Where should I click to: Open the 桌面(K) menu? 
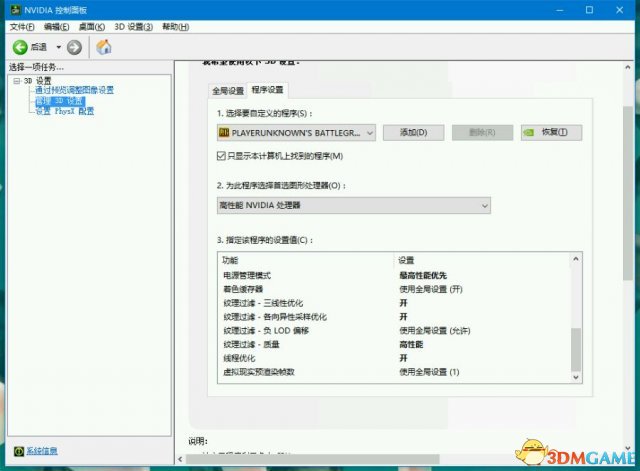tap(91, 27)
